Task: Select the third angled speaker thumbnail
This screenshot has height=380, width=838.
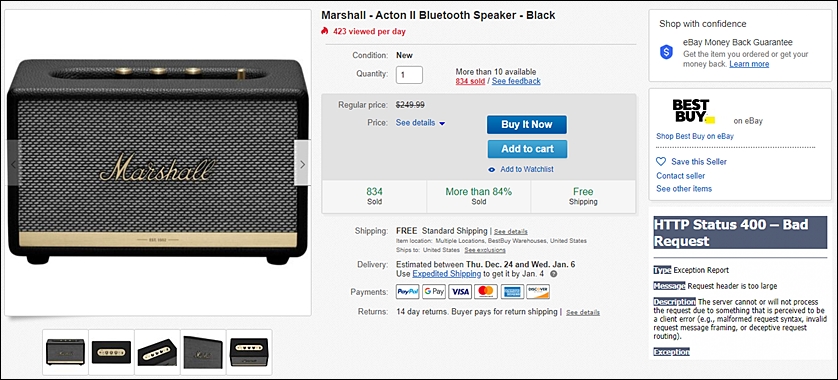Action: pos(157,352)
